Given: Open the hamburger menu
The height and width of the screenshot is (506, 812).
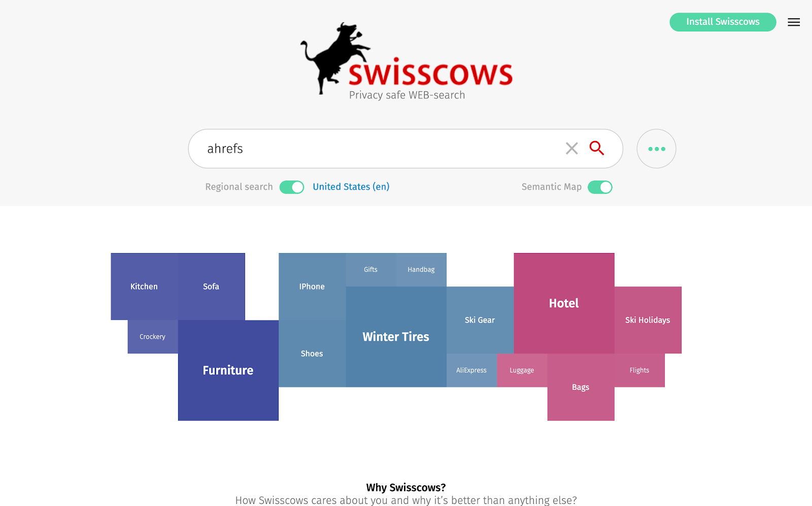Looking at the screenshot, I should coord(794,22).
